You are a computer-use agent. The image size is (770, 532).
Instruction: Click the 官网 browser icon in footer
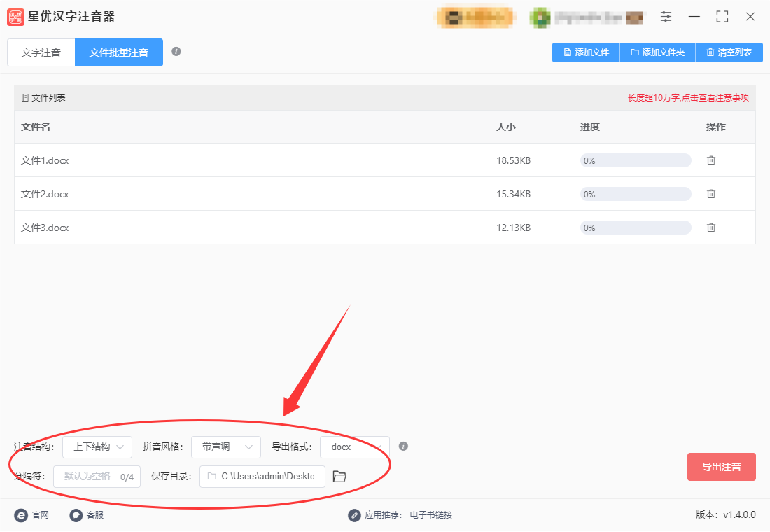tap(21, 514)
